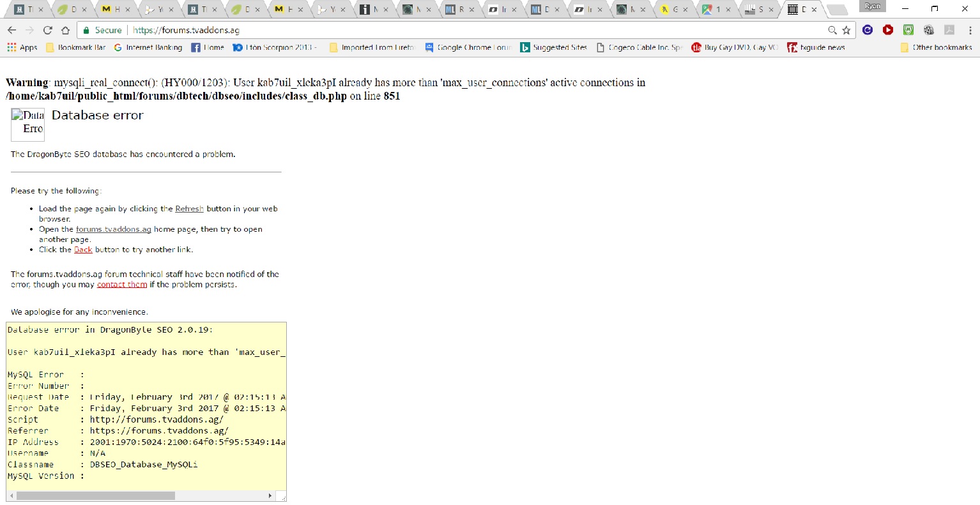Click the Username value N/A
The width and height of the screenshot is (980, 505).
coord(98,453)
